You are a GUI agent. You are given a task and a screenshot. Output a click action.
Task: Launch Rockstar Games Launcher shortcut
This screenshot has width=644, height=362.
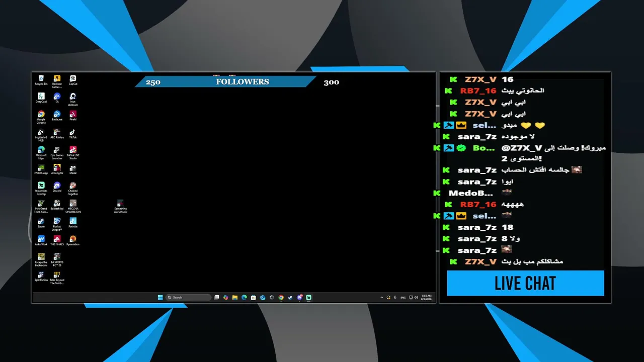57,81
